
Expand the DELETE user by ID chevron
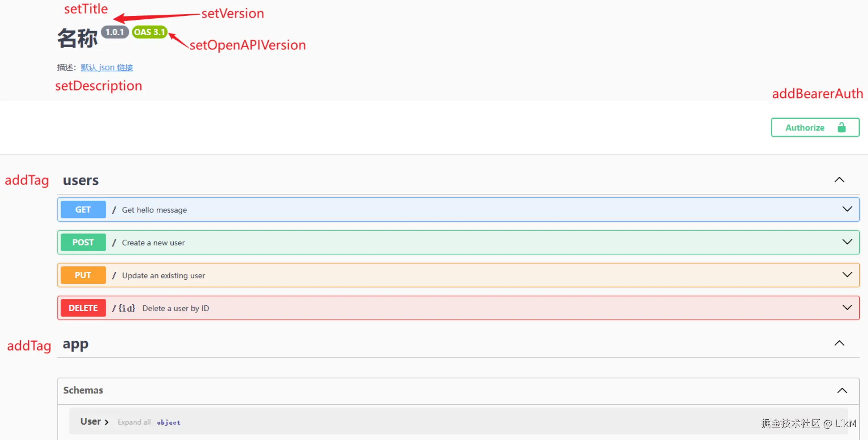coord(847,308)
